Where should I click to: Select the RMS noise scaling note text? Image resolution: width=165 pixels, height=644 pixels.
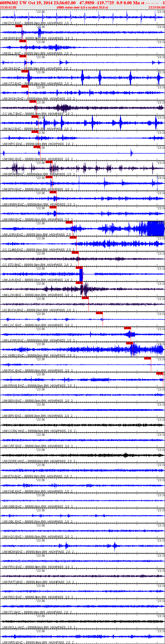82,8
